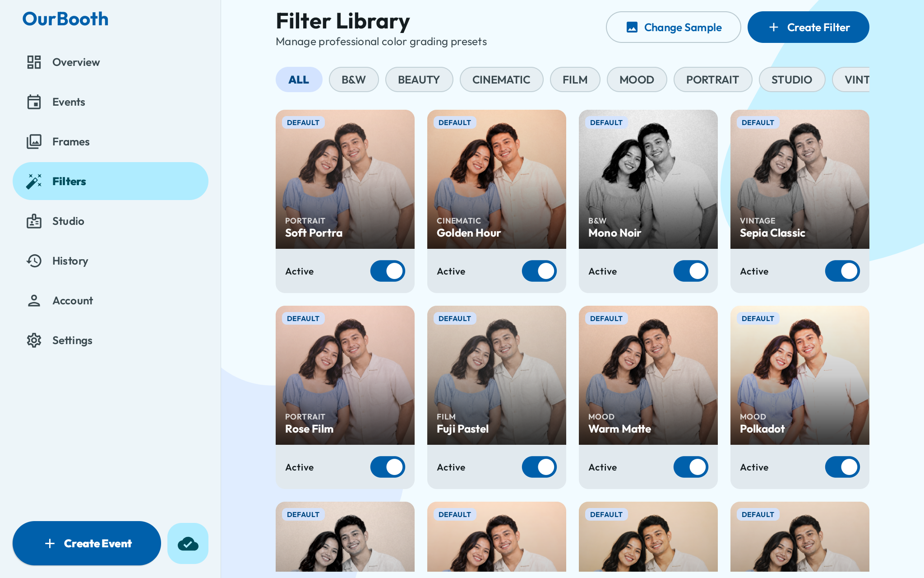Filter by STUDIO category
The image size is (924, 578).
coord(792,79)
